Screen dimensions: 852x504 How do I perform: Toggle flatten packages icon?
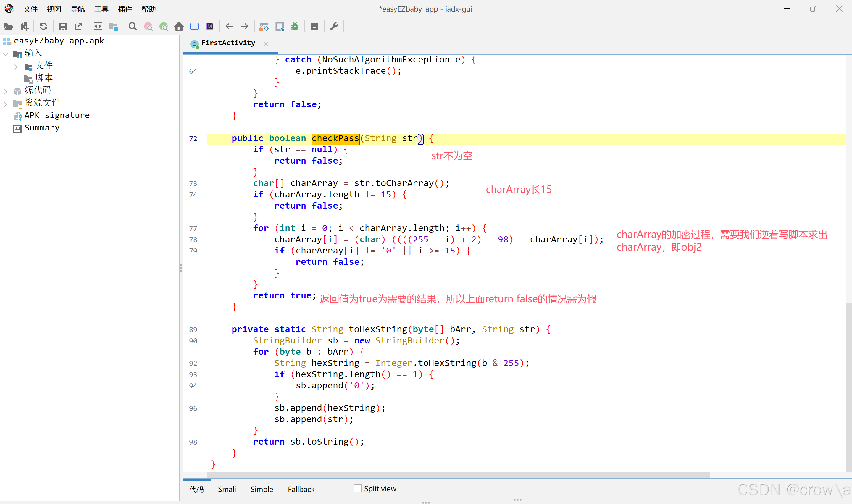113,27
